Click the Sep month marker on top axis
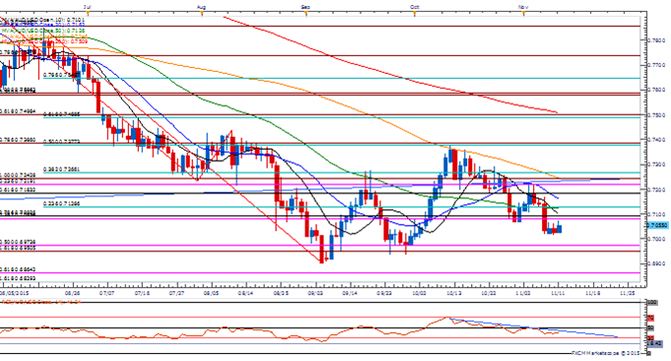 (x=306, y=7)
